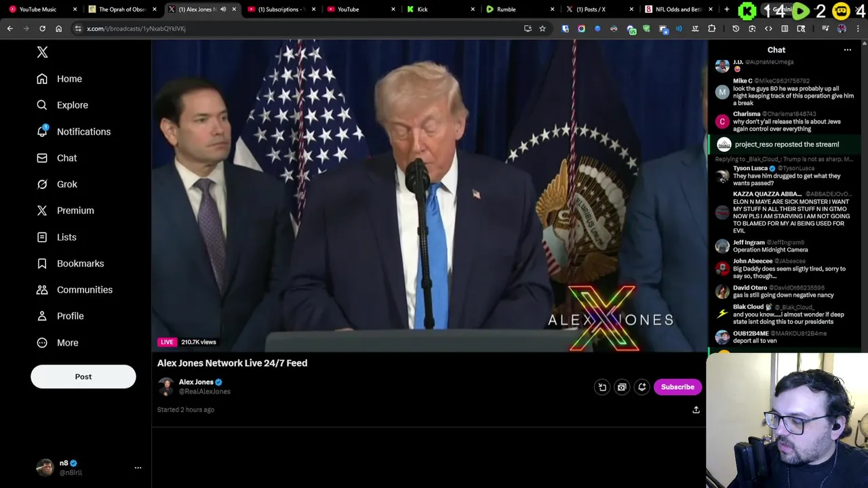Switch to the YouTube Music tab
The width and height of the screenshot is (868, 488).
[40, 9]
